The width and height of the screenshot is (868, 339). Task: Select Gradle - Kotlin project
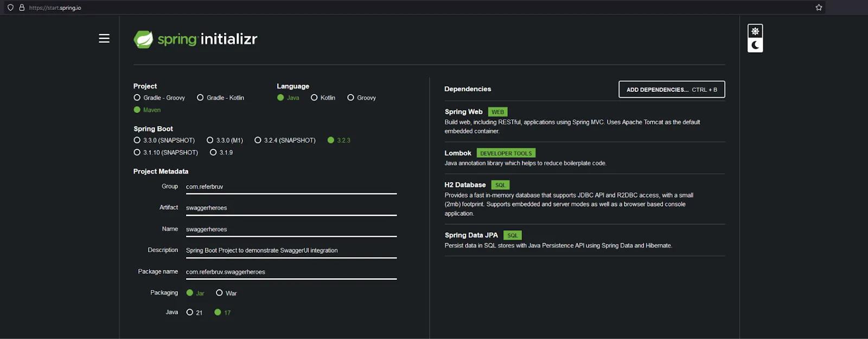pyautogui.click(x=220, y=98)
